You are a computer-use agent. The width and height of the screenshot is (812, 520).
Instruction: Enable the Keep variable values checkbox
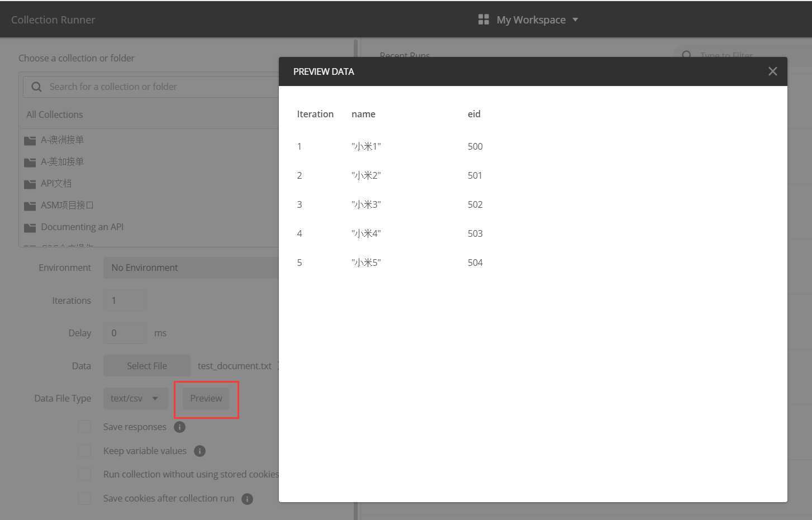[x=84, y=451]
